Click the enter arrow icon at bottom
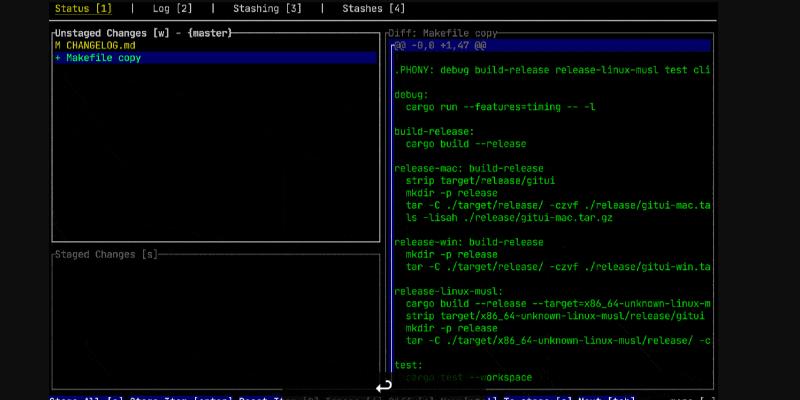Screen dimensions: 800x400 coord(384,387)
